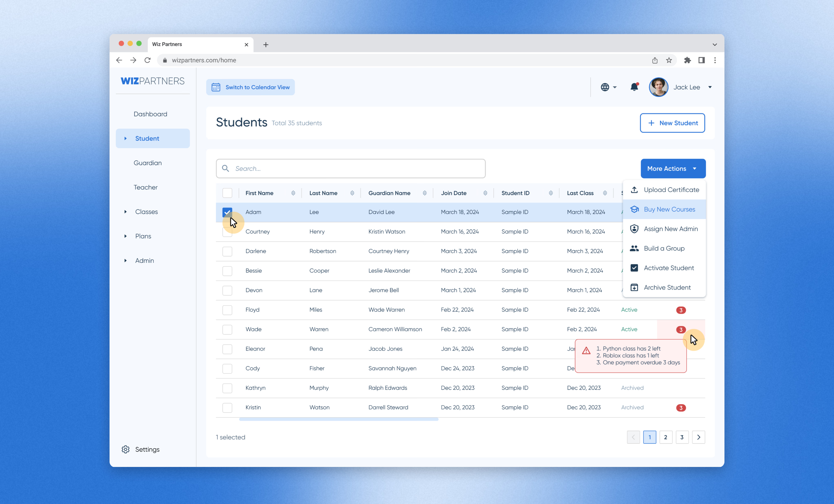Choose Buy New Courses menu entry
Viewport: 834px width, 504px height.
[664, 209]
